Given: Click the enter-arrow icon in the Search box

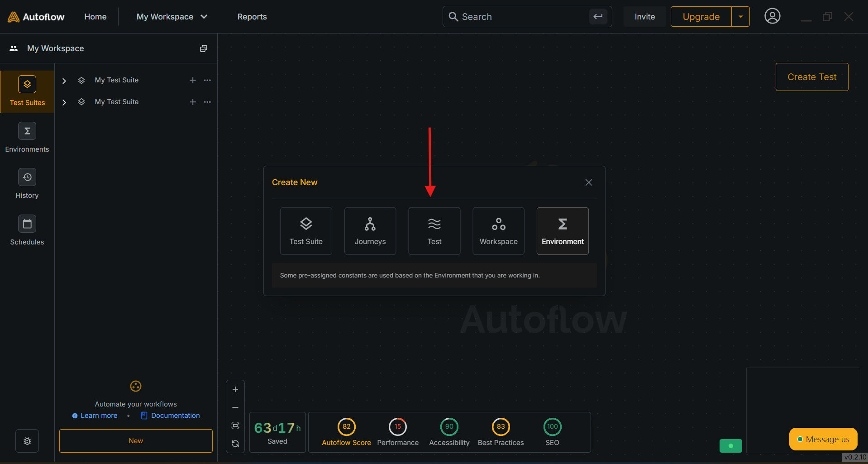Looking at the screenshot, I should click(x=598, y=17).
